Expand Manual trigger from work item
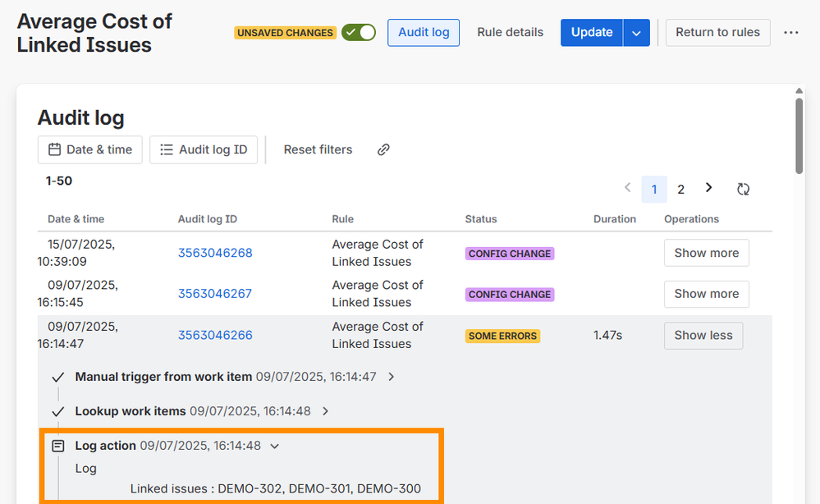The image size is (820, 504). (x=392, y=377)
